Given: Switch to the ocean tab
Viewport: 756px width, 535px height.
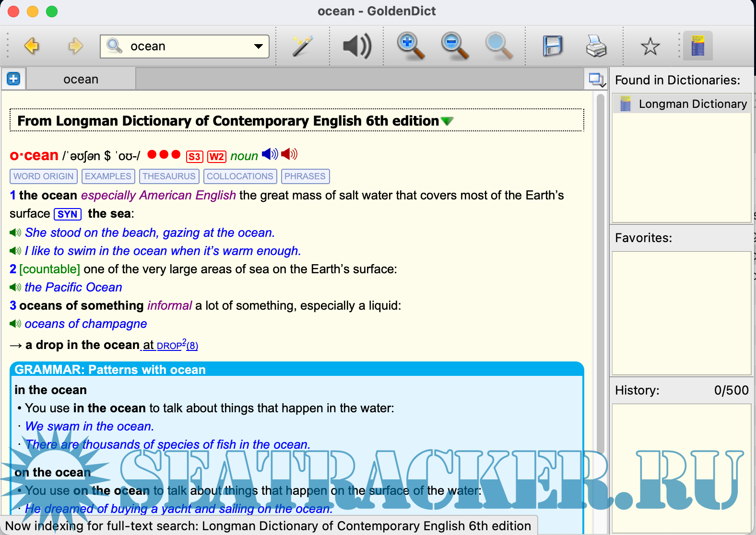Looking at the screenshot, I should (x=81, y=79).
